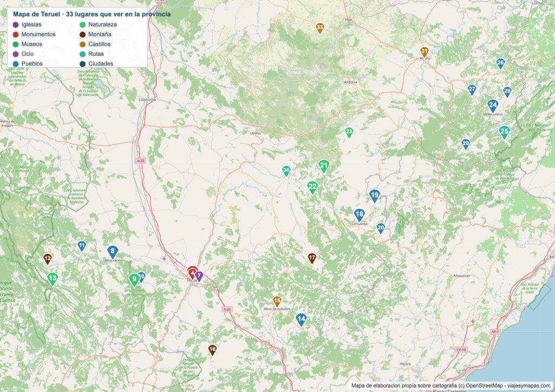Open marker 8 at Albarracín
Image resolution: width=555 pixels, height=392 pixels.
pos(113,252)
